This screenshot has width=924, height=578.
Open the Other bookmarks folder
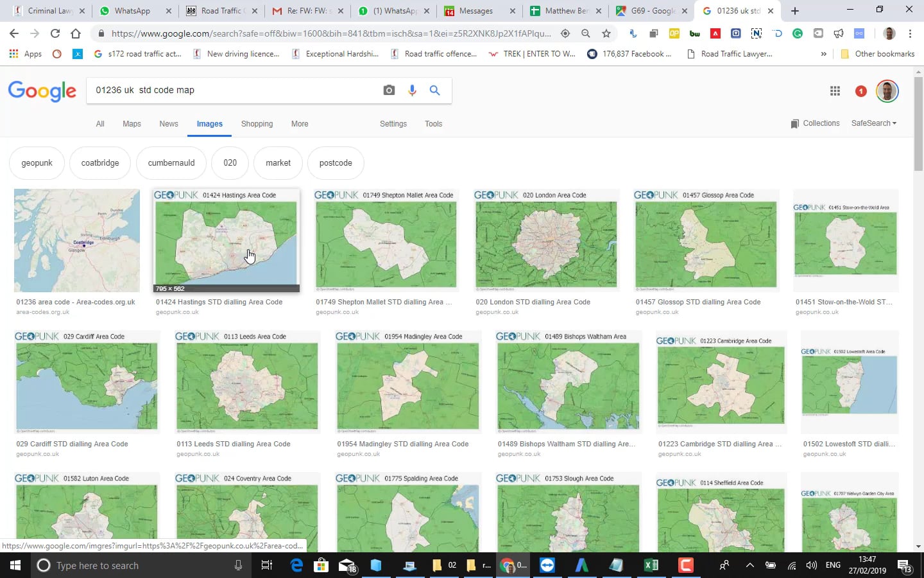[x=877, y=54]
